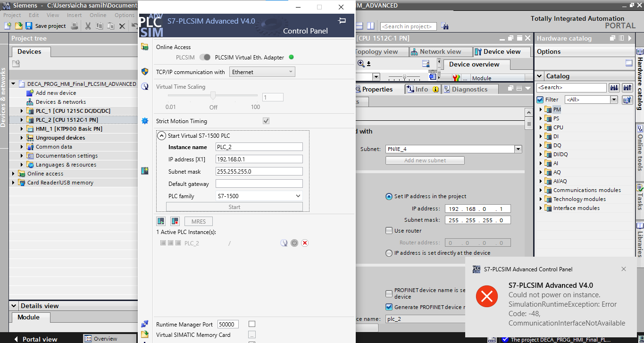Image resolution: width=644 pixels, height=343 pixels.
Task: Expand the HMI_1 KTP900 Basic PN node
Action: coord(22,129)
